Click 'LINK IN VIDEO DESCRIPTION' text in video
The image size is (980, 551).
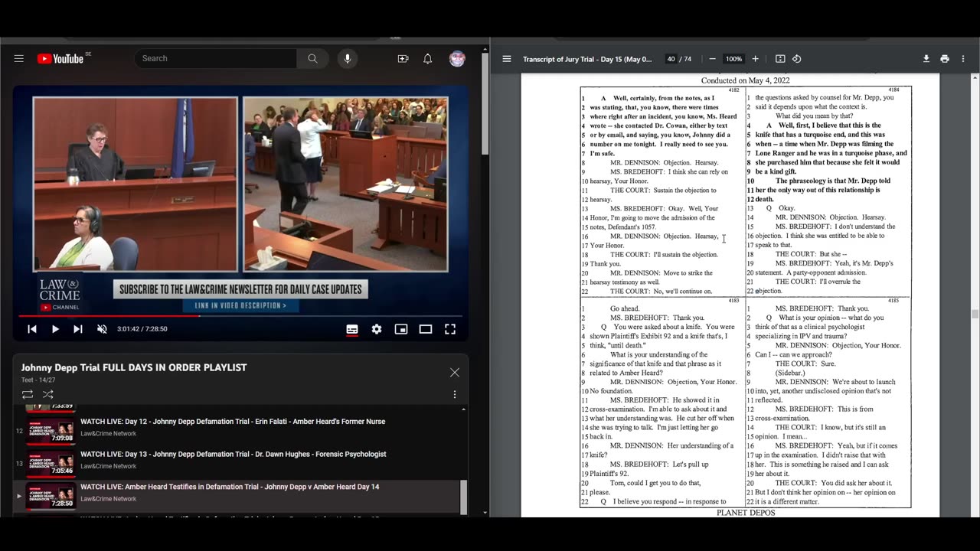(x=241, y=305)
